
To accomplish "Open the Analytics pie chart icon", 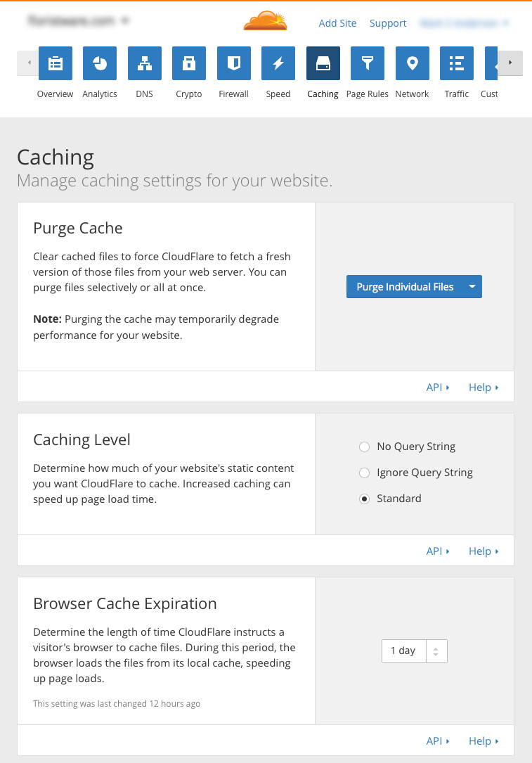I will [x=100, y=64].
